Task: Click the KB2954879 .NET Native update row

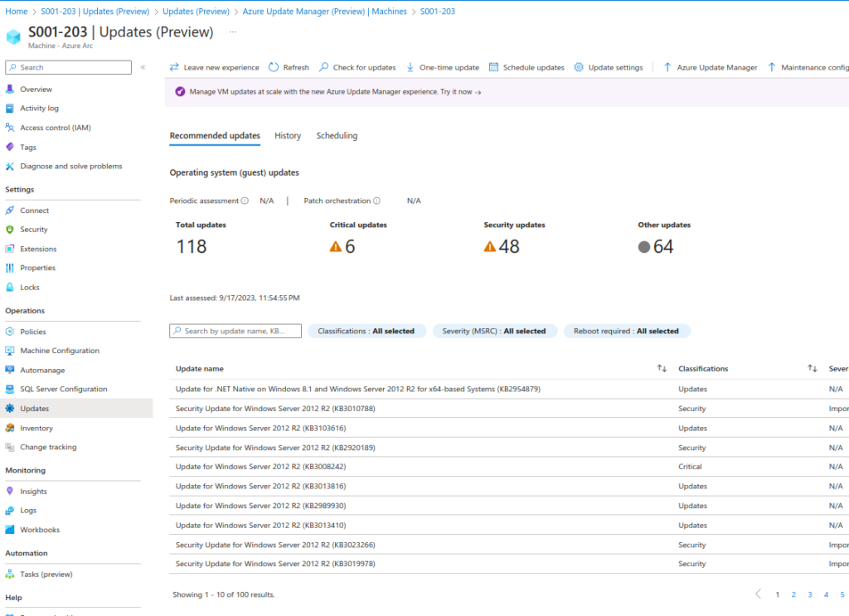Action: 509,389
